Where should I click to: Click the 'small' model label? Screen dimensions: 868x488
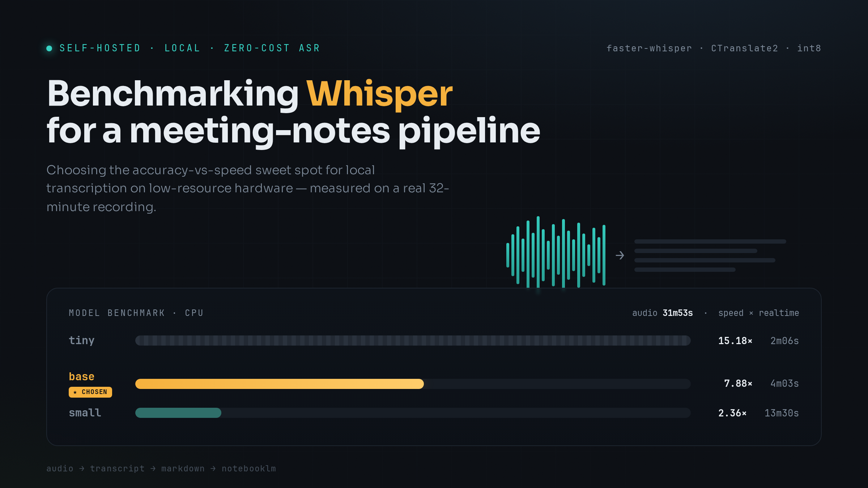(85, 413)
